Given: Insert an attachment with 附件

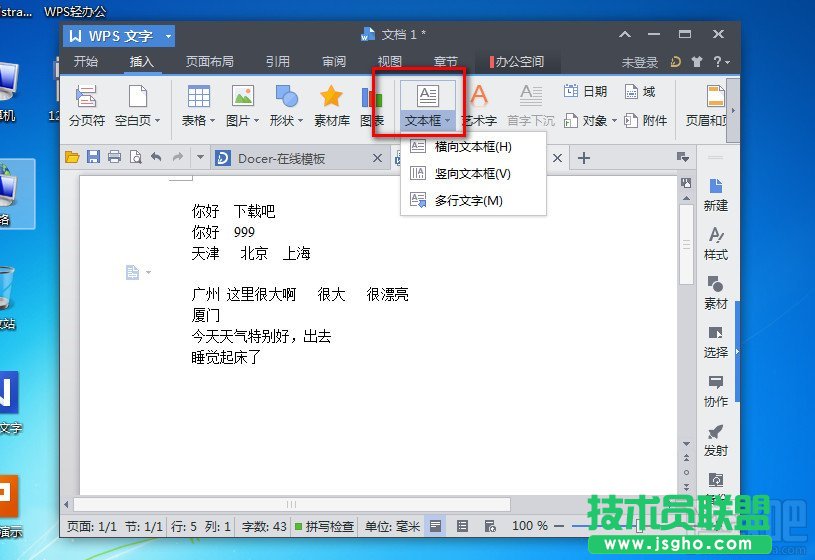Looking at the screenshot, I should (646, 121).
